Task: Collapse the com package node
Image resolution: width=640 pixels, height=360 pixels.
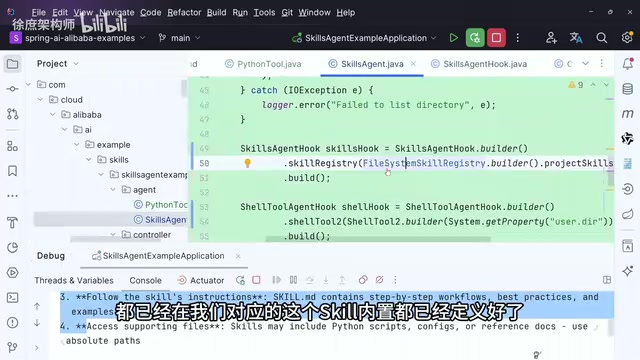Action: (29, 84)
